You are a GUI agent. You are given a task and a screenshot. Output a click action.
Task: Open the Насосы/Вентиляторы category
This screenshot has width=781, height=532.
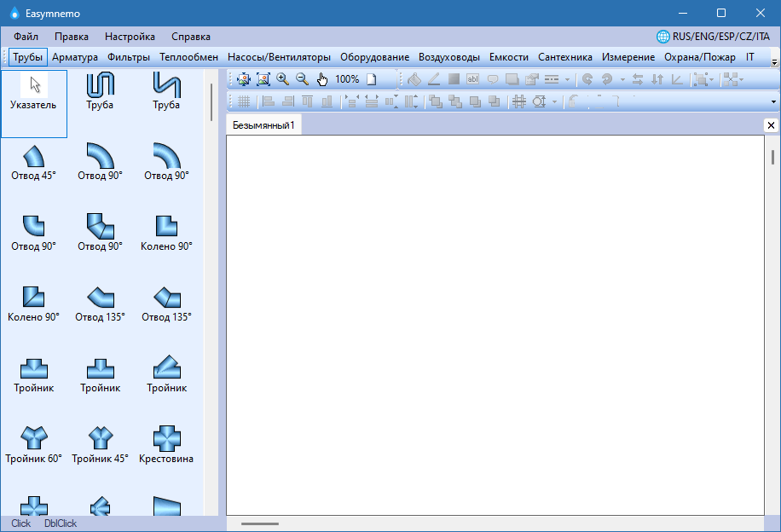tap(279, 57)
